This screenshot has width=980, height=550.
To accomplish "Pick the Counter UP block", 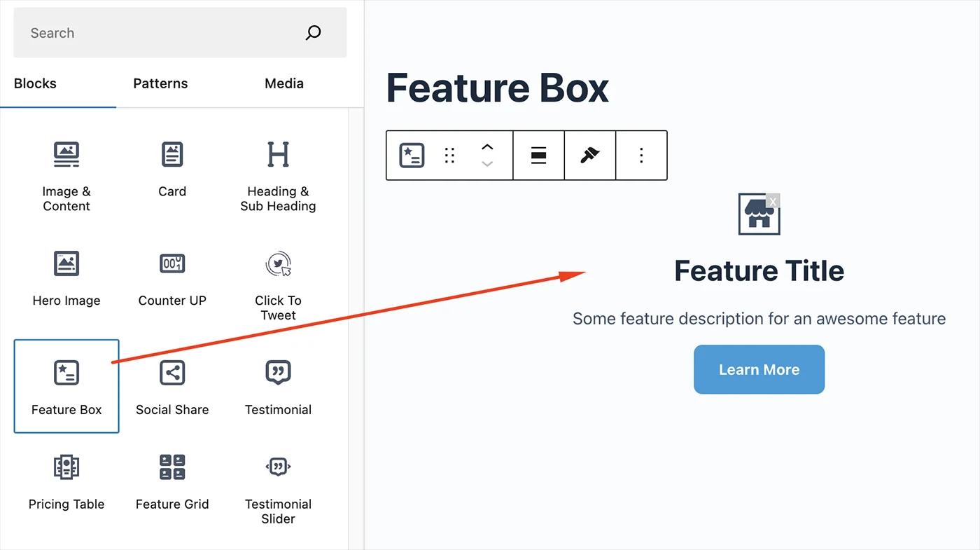I will tap(171, 277).
